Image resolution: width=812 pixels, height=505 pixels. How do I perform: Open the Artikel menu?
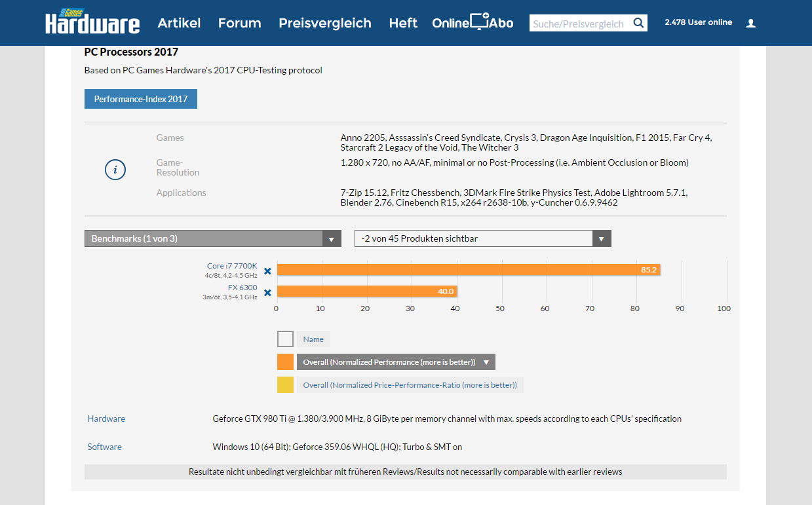coord(179,23)
